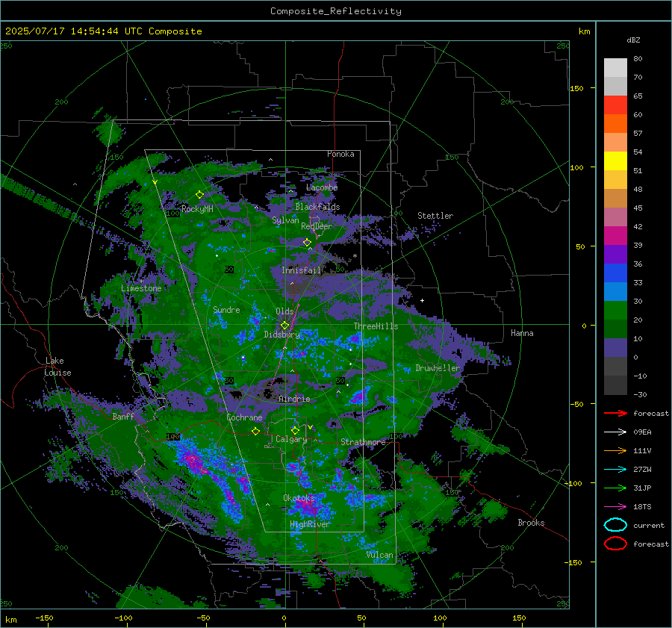Click the cyan current ellipse legend icon
This screenshot has height=628, width=672.
point(615,525)
